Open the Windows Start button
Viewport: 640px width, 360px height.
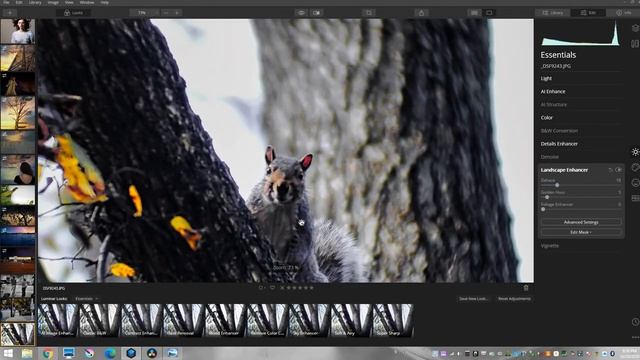pyautogui.click(x=8, y=353)
